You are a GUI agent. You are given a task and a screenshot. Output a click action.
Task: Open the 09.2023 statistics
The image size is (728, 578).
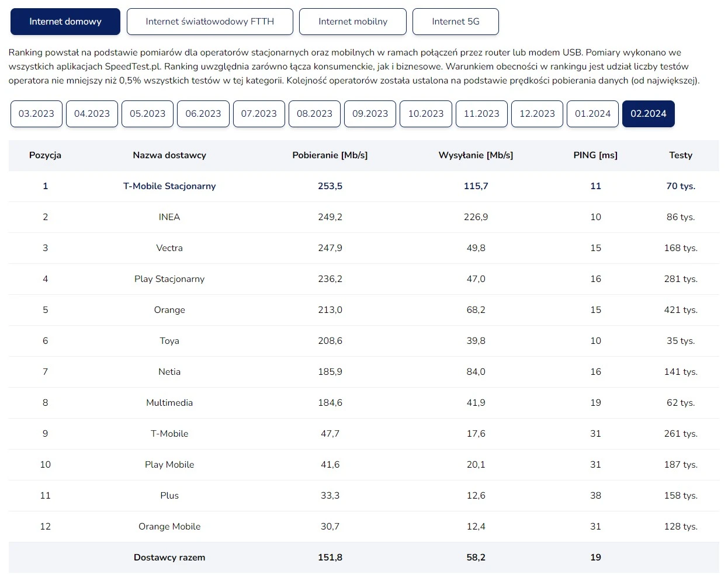pos(370,114)
